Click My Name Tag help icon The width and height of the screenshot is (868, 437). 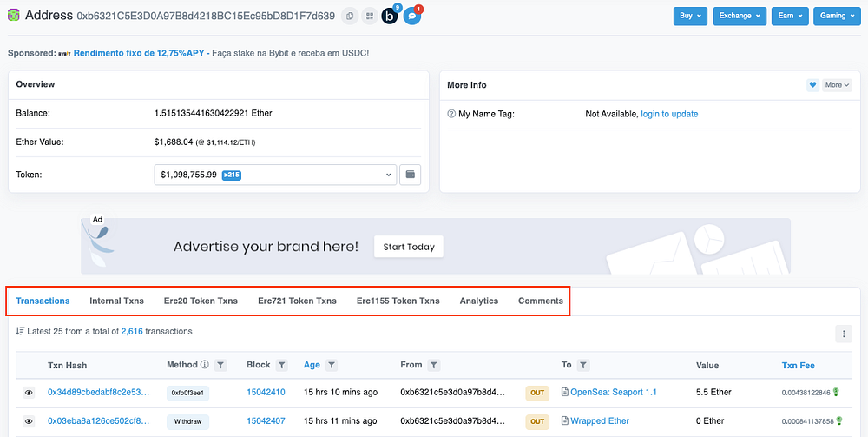pos(451,114)
